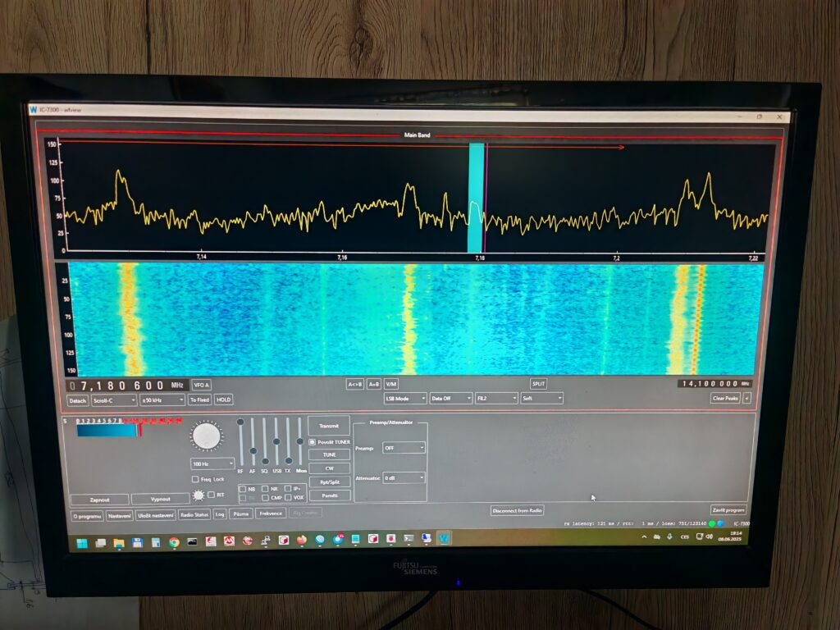
Task: Click the Windows Start button
Action: (82, 542)
